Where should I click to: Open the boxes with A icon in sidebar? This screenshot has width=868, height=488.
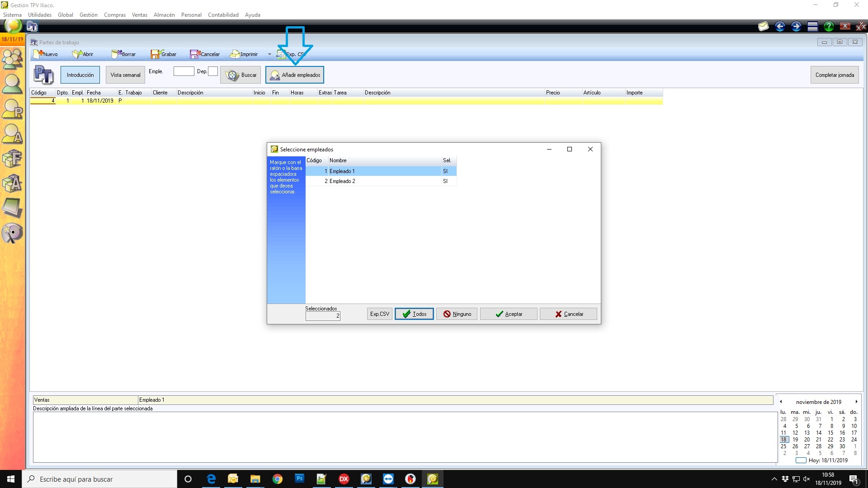click(x=13, y=183)
